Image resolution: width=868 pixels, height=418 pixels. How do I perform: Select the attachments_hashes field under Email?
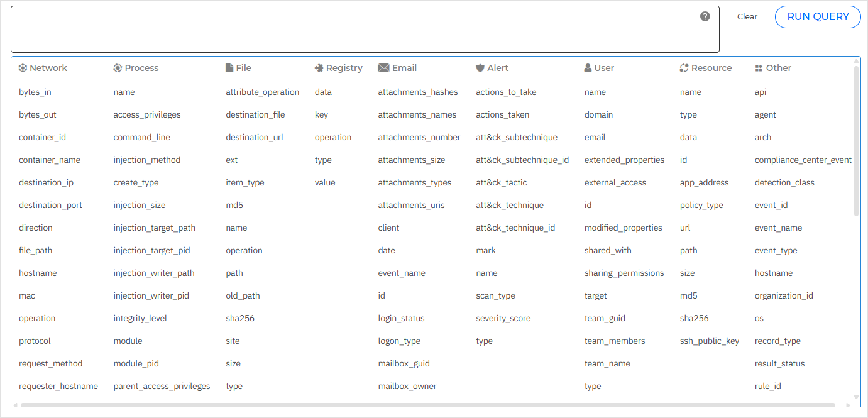pyautogui.click(x=418, y=92)
